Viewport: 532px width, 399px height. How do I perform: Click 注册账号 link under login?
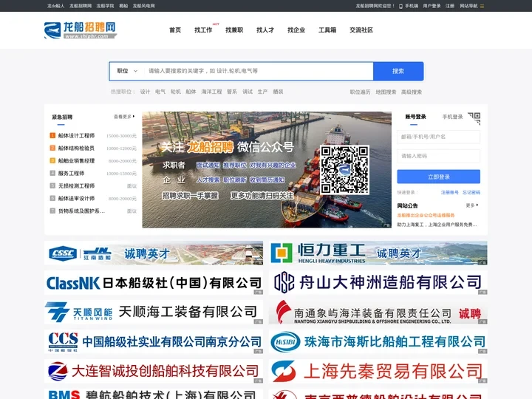click(x=449, y=192)
